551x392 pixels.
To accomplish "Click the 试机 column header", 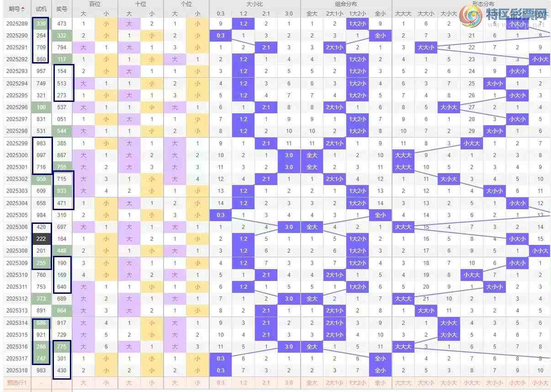I will pos(41,9).
